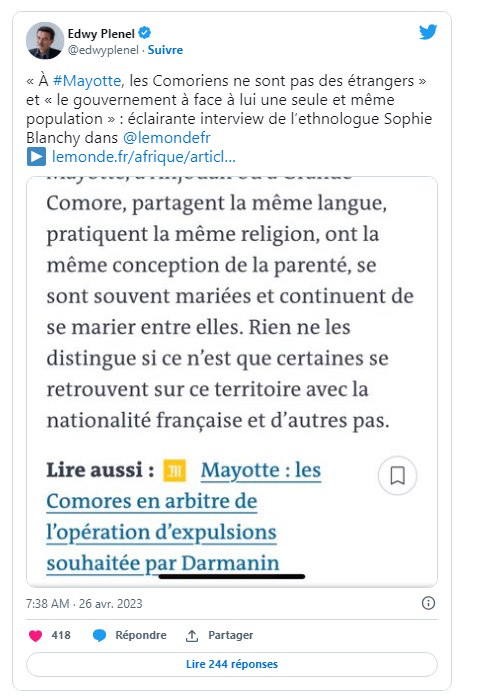Click the blue reply bubble icon
The width and height of the screenshot is (492, 696).
(x=99, y=636)
